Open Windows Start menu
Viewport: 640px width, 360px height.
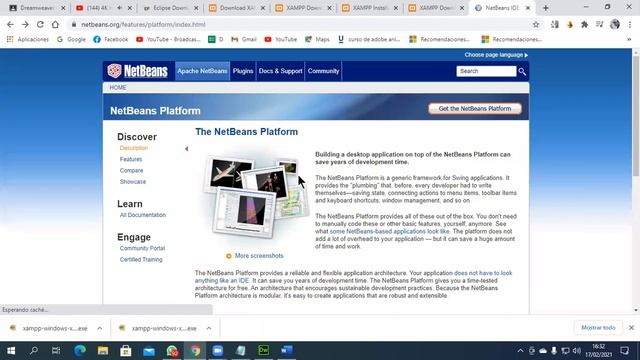tap(11, 351)
